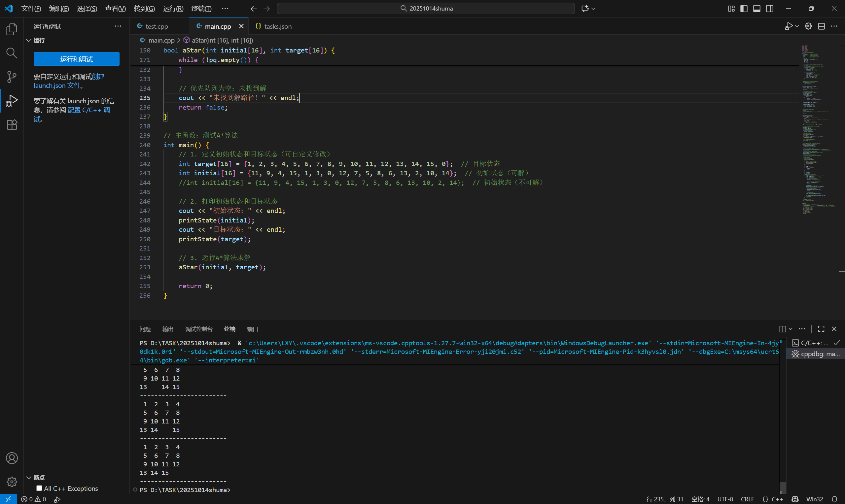Viewport: 845px width, 504px height.
Task: Open the Accounts icon in activity bar
Action: pyautogui.click(x=12, y=458)
